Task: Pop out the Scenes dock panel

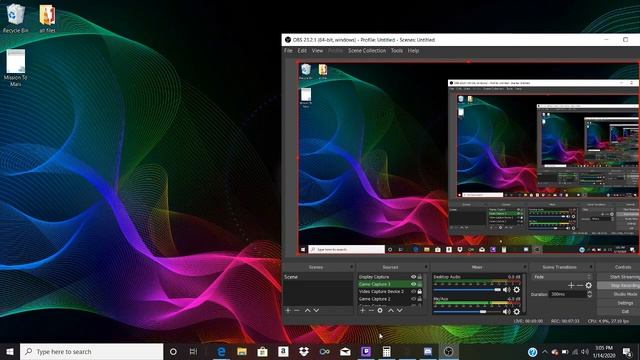Action: 351,267
